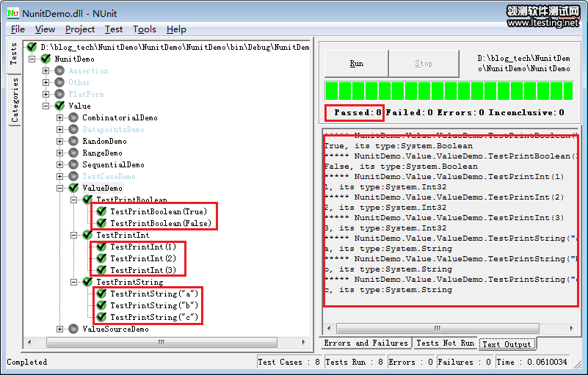Click the text output horizontal scrollbar thumb

coord(438,329)
